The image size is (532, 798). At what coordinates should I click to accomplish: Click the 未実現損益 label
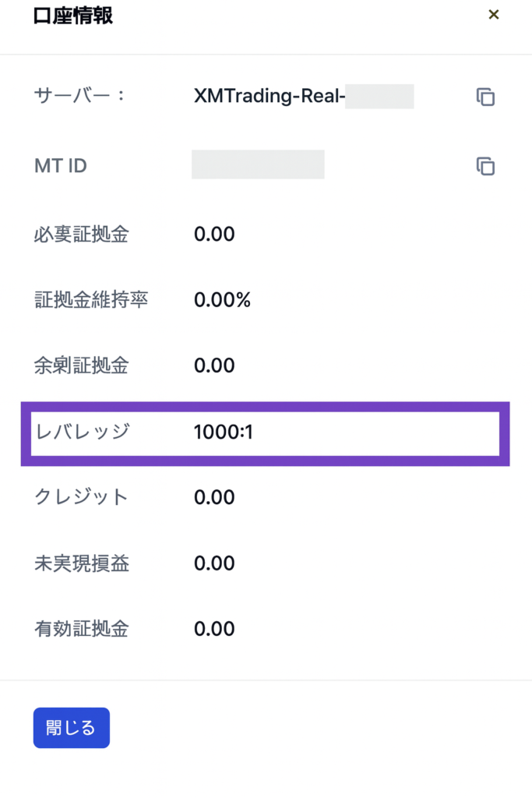click(81, 563)
